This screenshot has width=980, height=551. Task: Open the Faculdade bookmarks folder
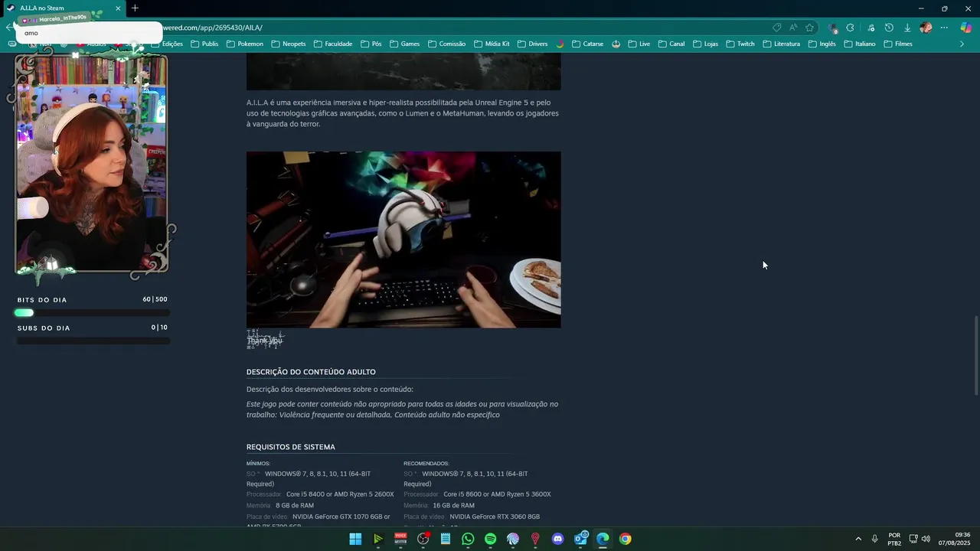pos(332,44)
